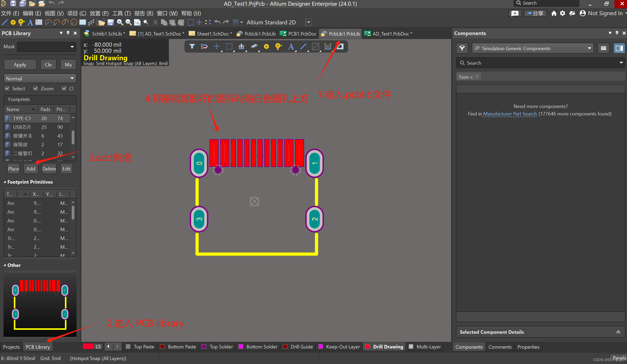Click the Add footprint button

pos(31,169)
